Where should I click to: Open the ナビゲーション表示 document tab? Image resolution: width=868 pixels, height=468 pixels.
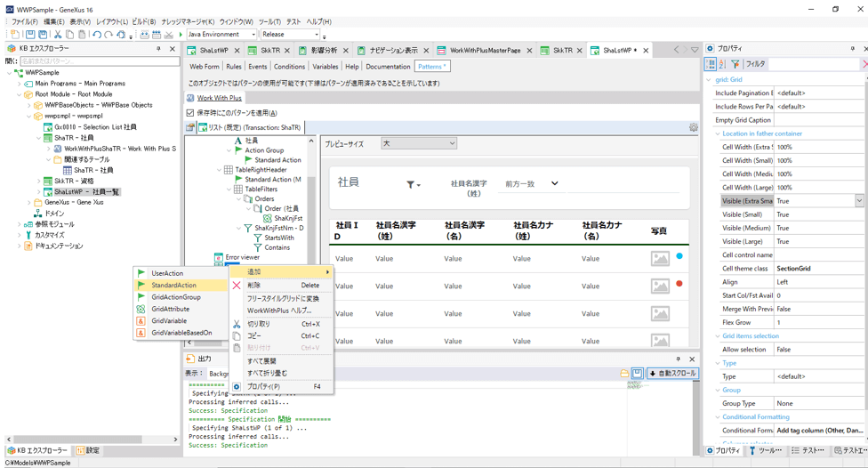coord(394,51)
